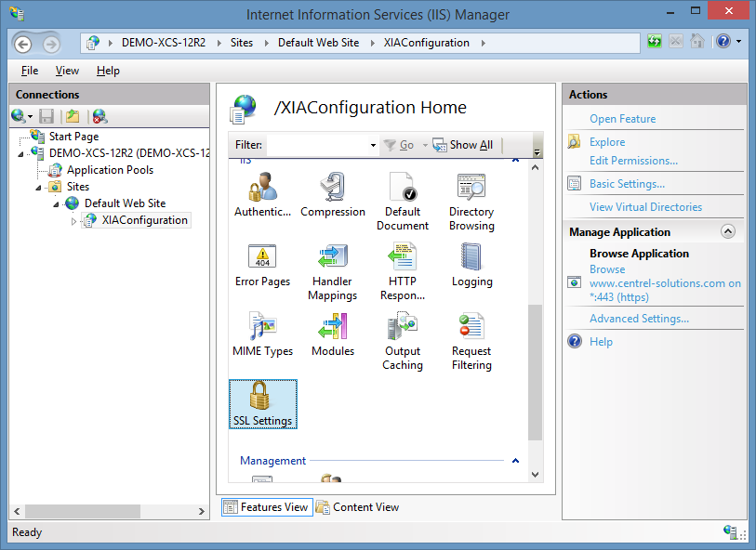Open the Error Pages feature
Screen dimensions: 756x550
tap(262, 265)
